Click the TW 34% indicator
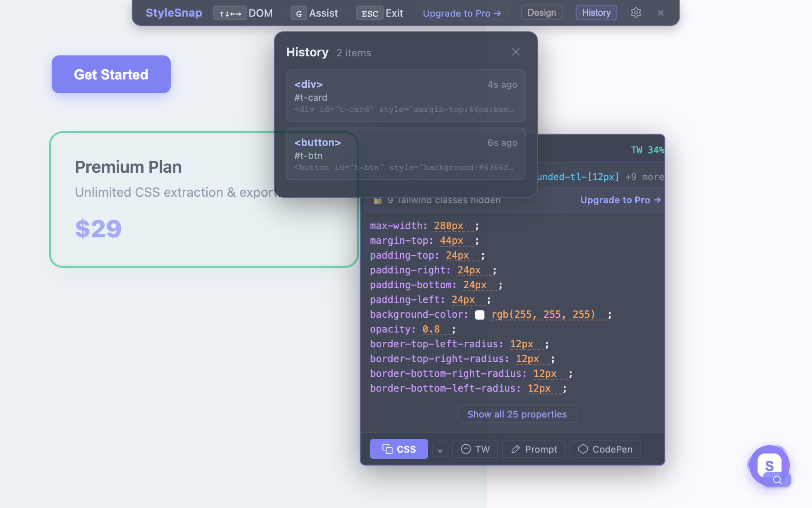This screenshot has height=508, width=812. click(x=647, y=150)
